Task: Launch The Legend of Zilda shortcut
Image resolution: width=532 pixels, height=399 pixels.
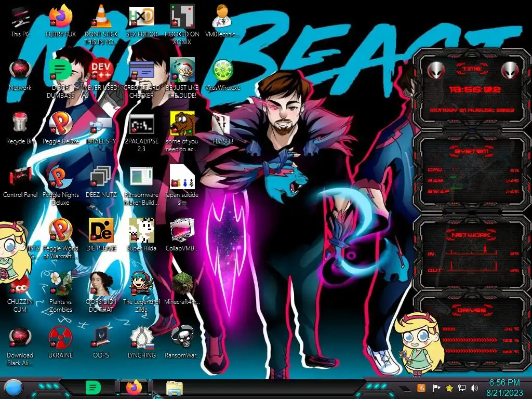Action: (141, 293)
